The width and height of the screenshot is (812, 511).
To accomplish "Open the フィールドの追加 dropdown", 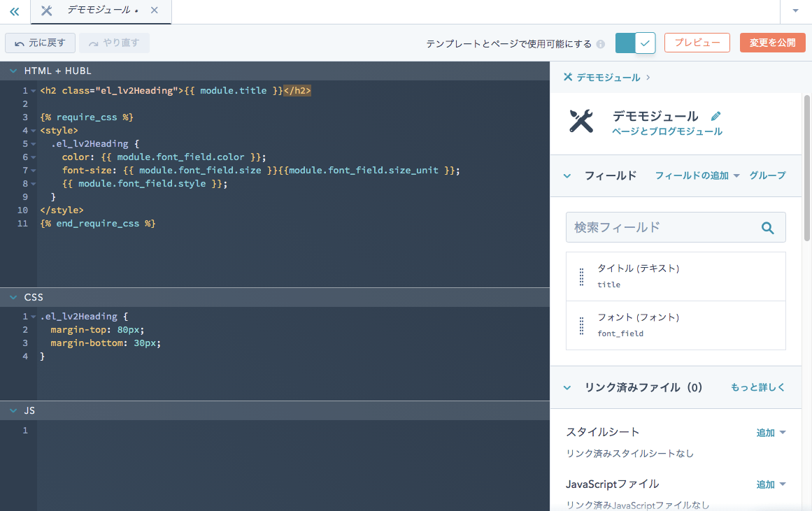I will tap(697, 175).
